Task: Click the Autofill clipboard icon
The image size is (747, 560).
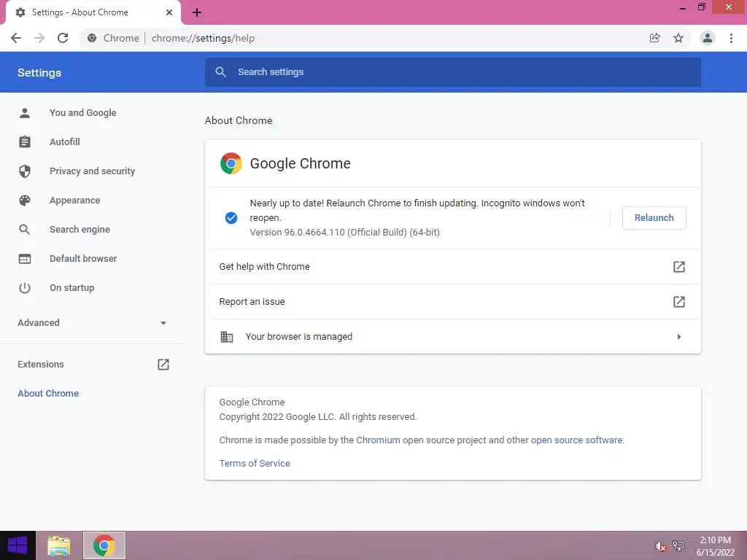Action: pyautogui.click(x=25, y=142)
